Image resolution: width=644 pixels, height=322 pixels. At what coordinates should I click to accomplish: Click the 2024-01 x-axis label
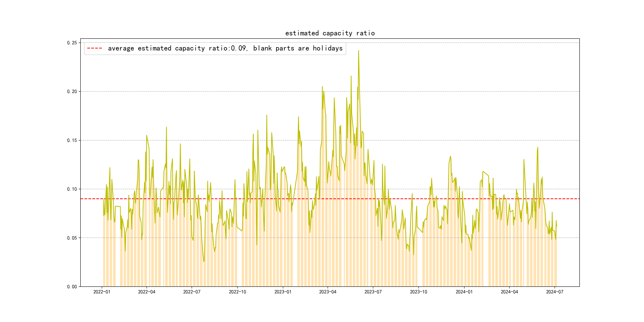tap(464, 292)
